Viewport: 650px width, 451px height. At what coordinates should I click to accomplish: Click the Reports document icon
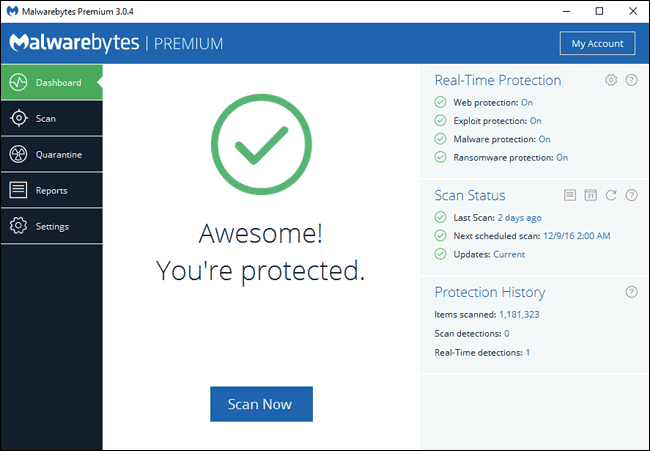pyautogui.click(x=18, y=190)
